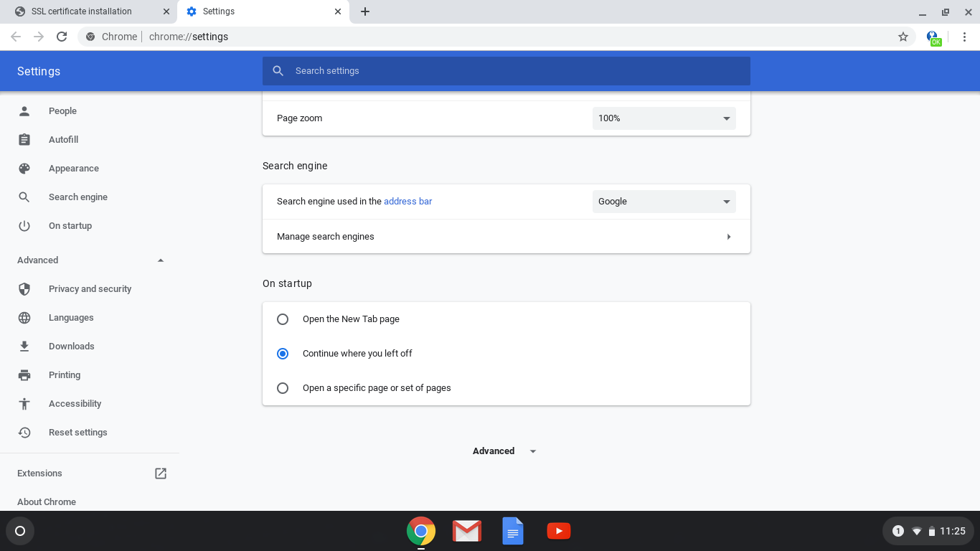
Task: Select the Printing printer icon in sidebar
Action: pos(24,375)
